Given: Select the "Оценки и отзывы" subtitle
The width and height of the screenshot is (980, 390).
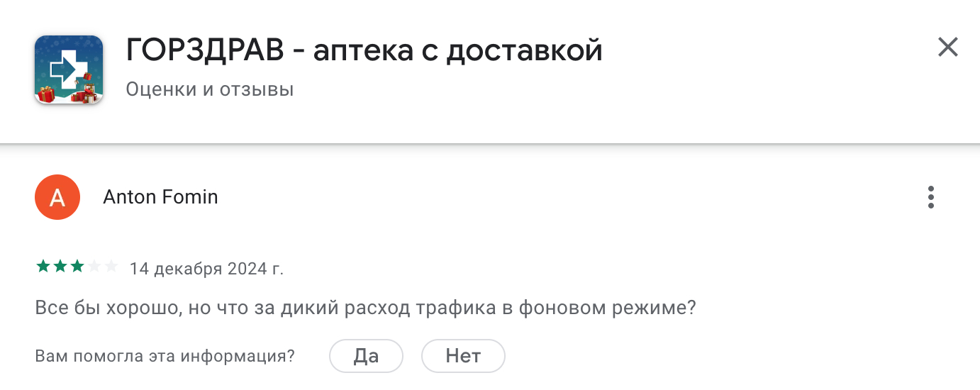Looking at the screenshot, I should [x=210, y=90].
